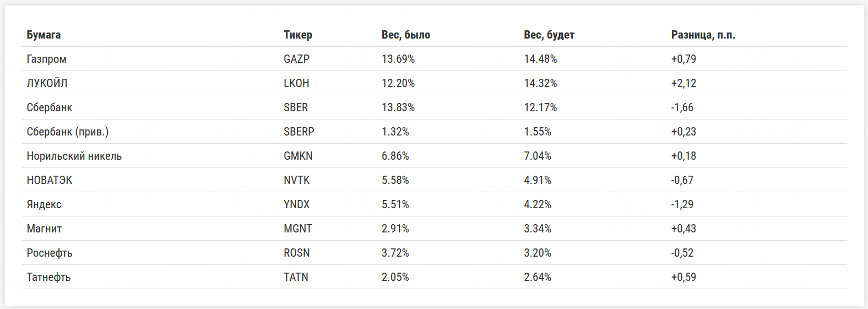This screenshot has height=309, width=868.
Task: Click Газпром's new weight 14.48%
Action: [540, 59]
